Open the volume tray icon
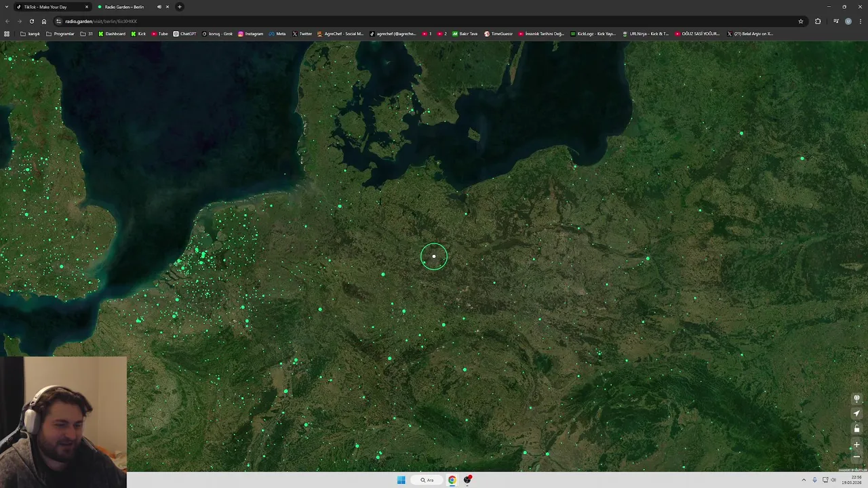The image size is (868, 488). click(833, 480)
